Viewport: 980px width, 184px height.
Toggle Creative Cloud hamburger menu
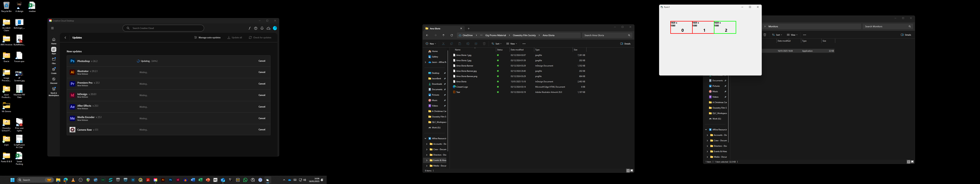click(53, 28)
